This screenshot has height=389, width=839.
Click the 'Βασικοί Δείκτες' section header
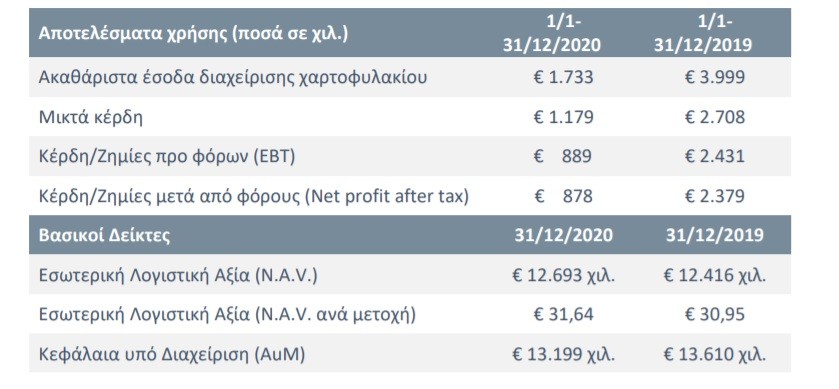104,235
